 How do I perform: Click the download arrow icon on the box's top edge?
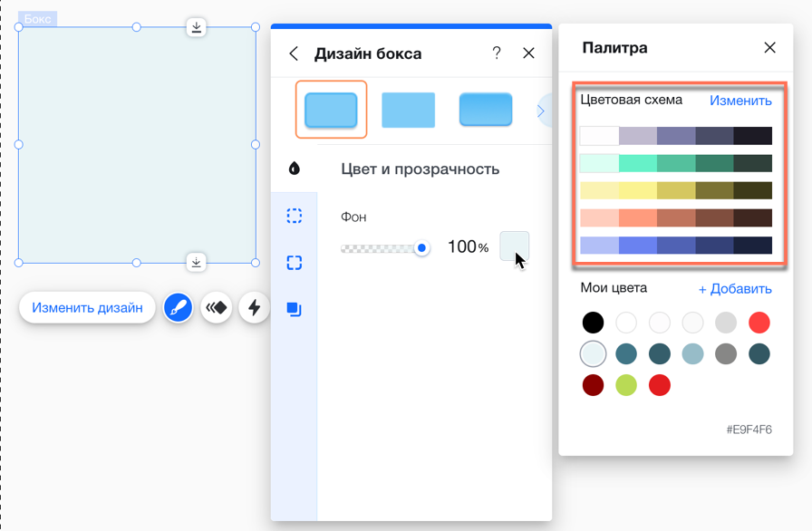point(197,27)
